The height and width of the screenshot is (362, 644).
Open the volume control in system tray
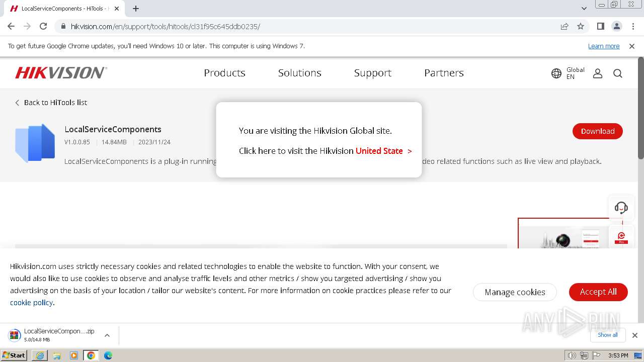coord(572,355)
